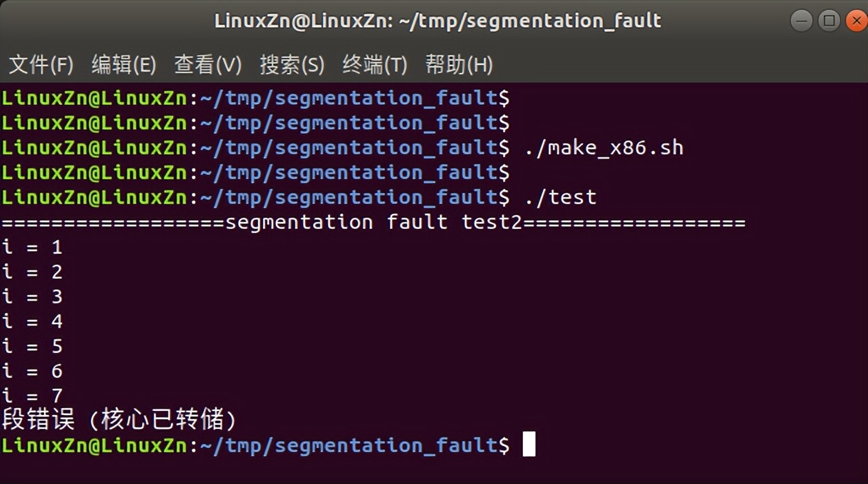Open the 文件(F) menu
The width and height of the screenshot is (868, 484).
point(41,65)
